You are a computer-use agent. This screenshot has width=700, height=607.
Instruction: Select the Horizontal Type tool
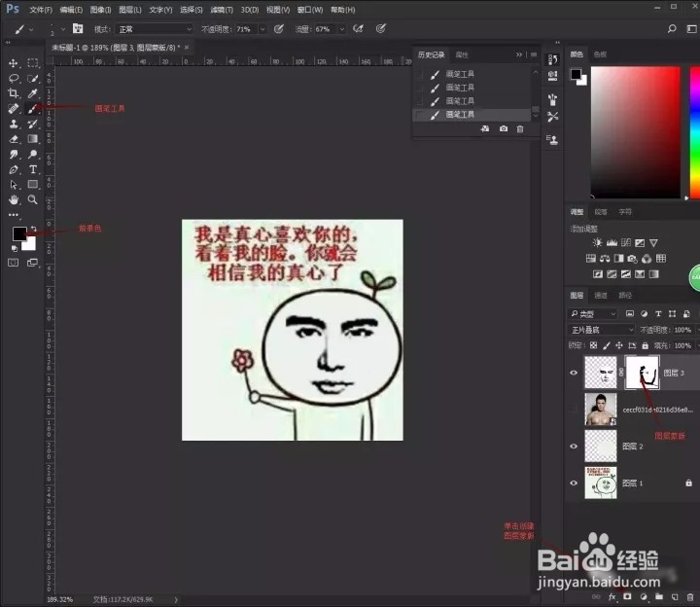(x=33, y=169)
